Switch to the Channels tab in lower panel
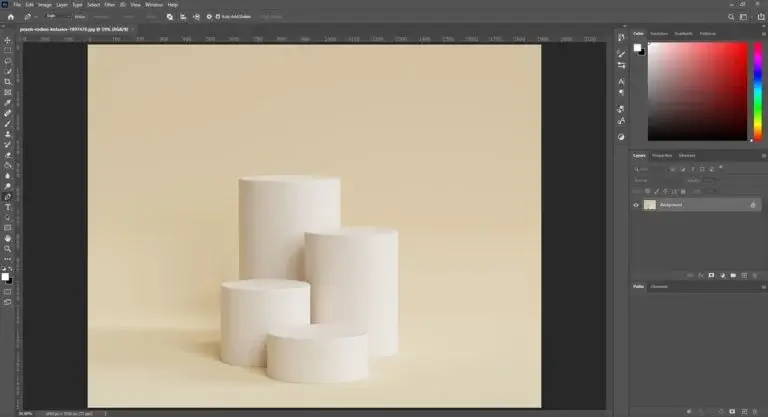The height and width of the screenshot is (417, 768). tap(659, 287)
